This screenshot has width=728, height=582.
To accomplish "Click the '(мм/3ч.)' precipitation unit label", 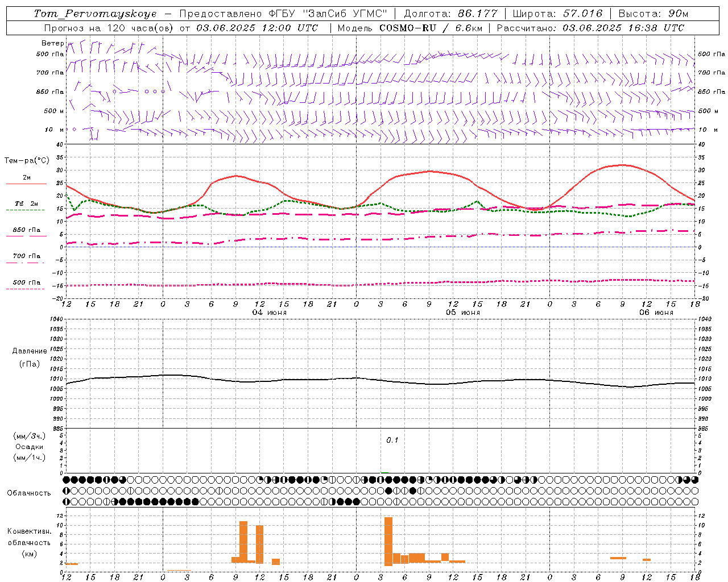I will pyautogui.click(x=30, y=436).
